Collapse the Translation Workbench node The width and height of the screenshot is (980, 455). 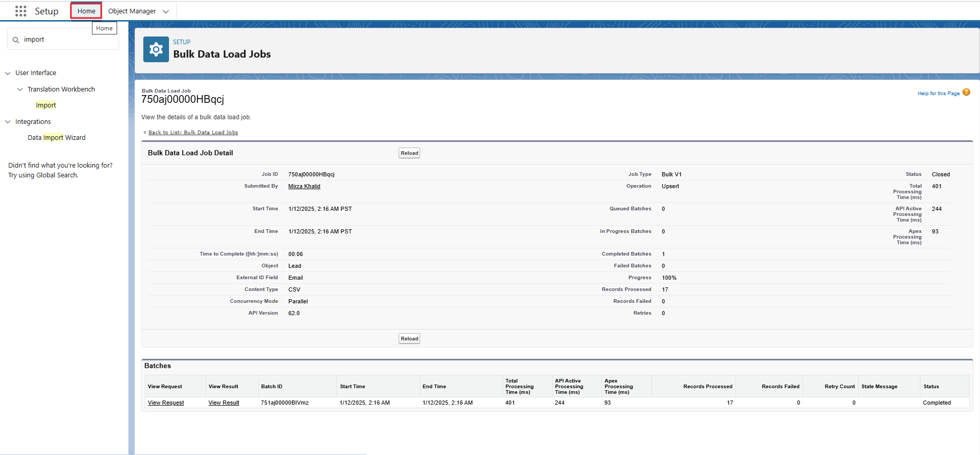tap(20, 89)
